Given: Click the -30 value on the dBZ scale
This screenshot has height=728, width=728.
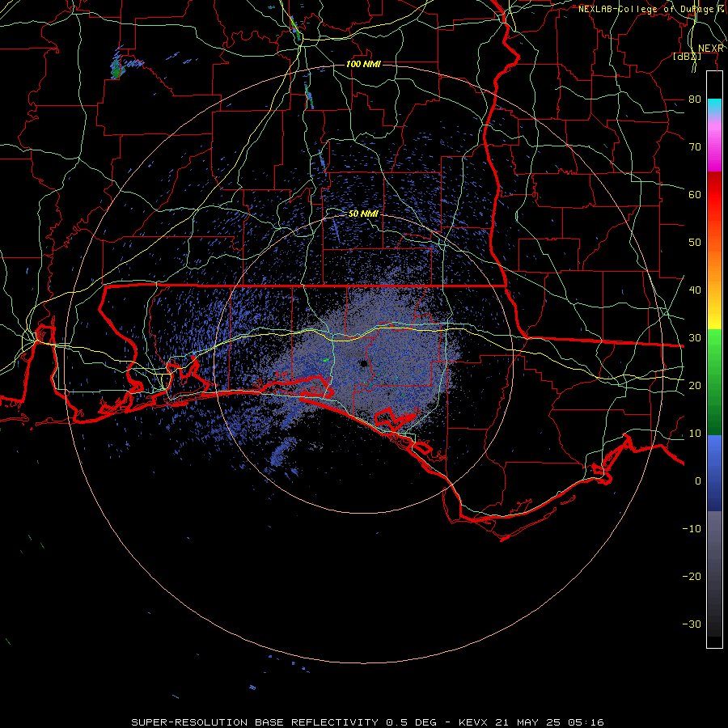Looking at the screenshot, I should coord(692,624).
